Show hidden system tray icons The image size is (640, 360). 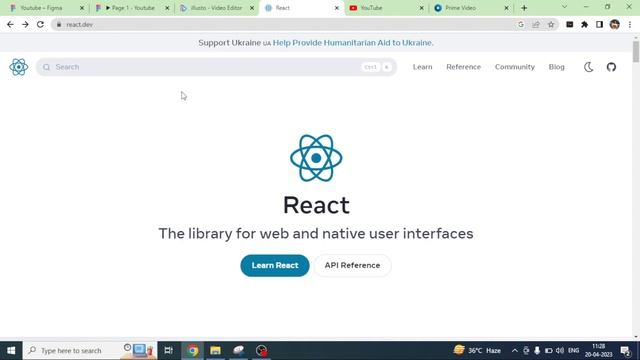(515, 350)
